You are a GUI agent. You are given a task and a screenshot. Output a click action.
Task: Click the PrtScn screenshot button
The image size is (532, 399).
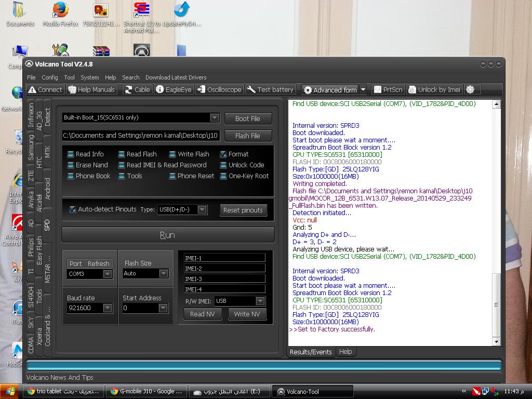coord(388,89)
